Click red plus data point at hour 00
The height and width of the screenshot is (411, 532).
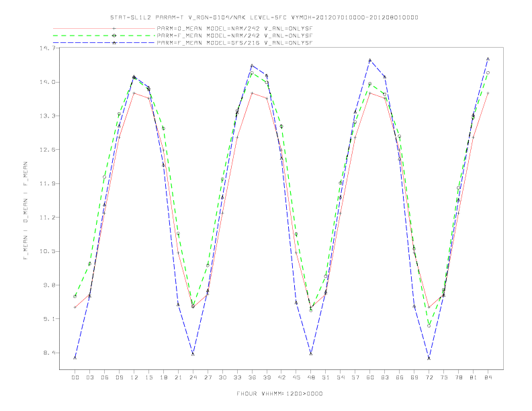75,307
